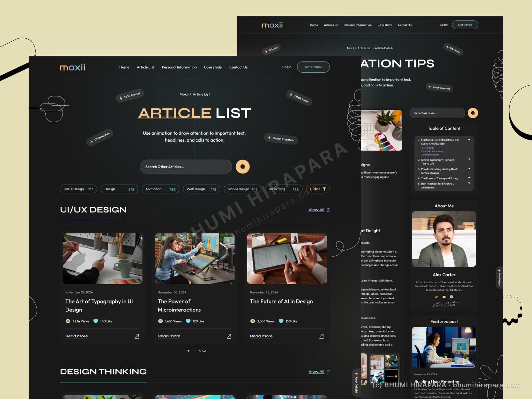Click the eye views icon showing 2,356 Views
Image resolution: width=532 pixels, height=399 pixels.
click(252, 321)
